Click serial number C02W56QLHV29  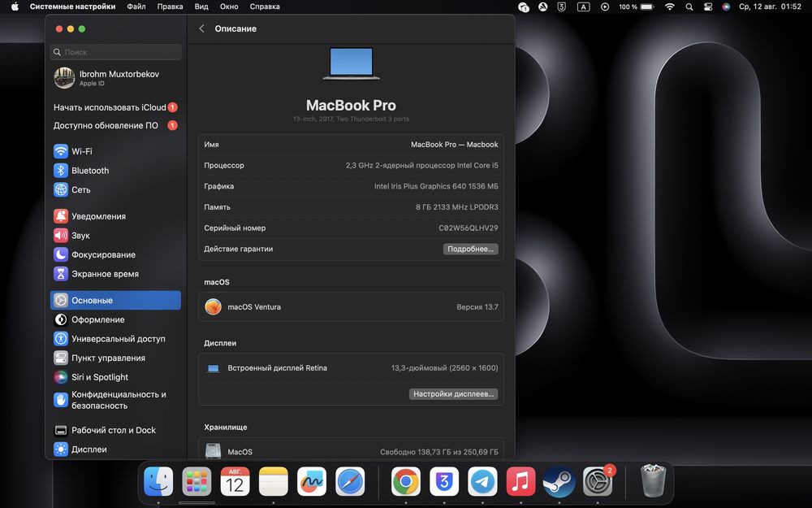pyautogui.click(x=469, y=228)
